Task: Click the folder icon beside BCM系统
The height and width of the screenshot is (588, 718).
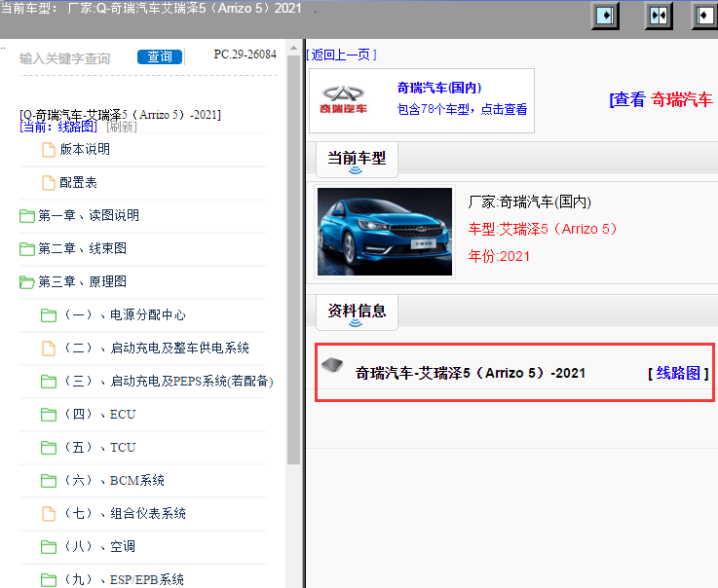Action: (x=49, y=481)
